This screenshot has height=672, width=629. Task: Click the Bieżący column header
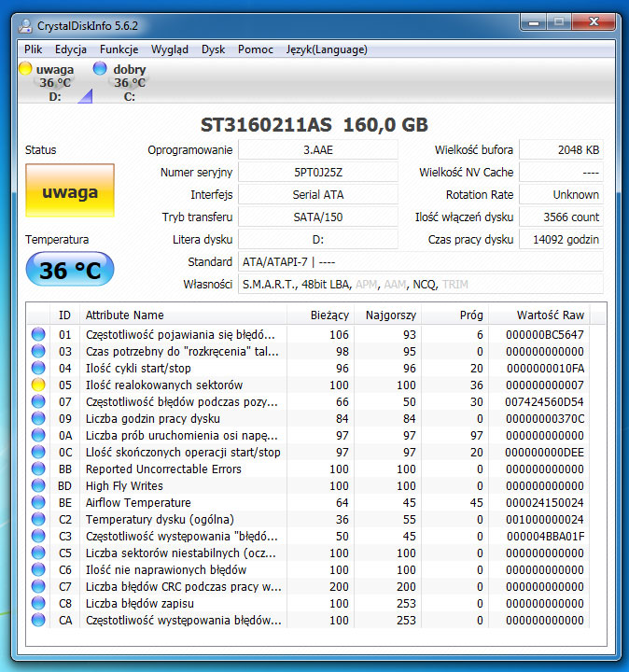click(x=320, y=315)
